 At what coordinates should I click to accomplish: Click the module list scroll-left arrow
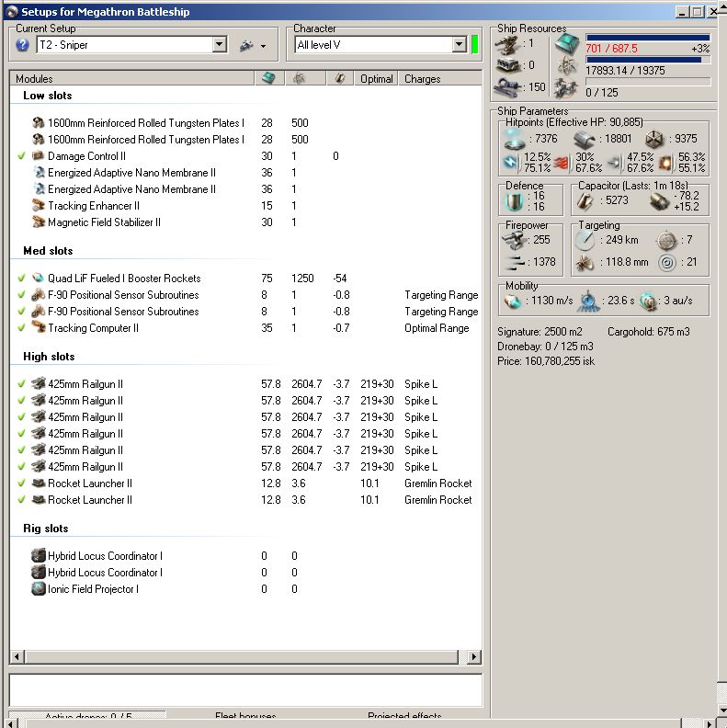(x=17, y=656)
